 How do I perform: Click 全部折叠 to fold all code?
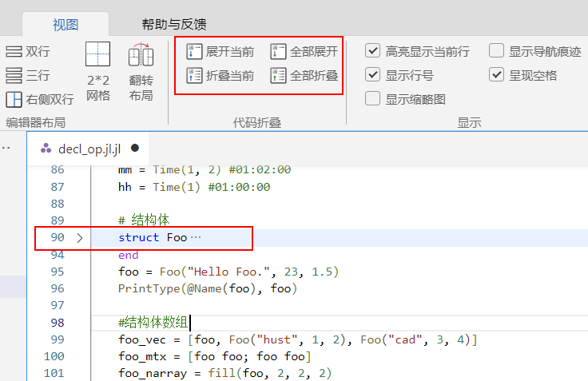[278, 76]
